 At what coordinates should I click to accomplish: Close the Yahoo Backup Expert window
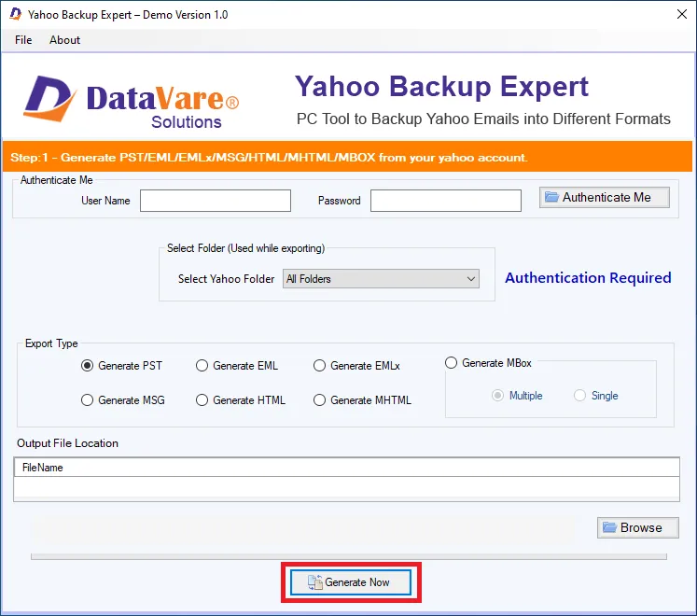[x=682, y=14]
